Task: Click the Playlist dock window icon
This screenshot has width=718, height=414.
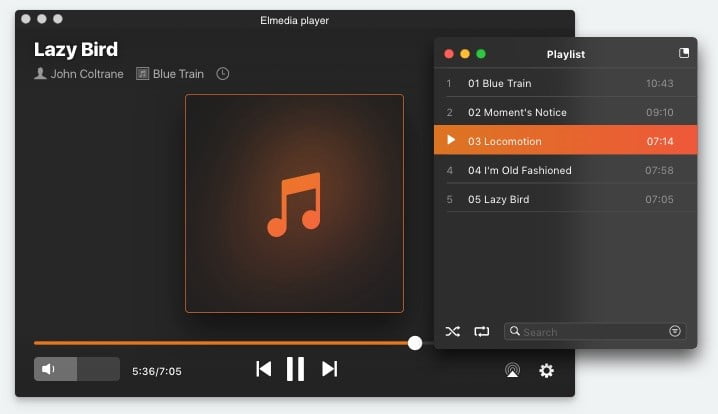Action: pos(684,53)
